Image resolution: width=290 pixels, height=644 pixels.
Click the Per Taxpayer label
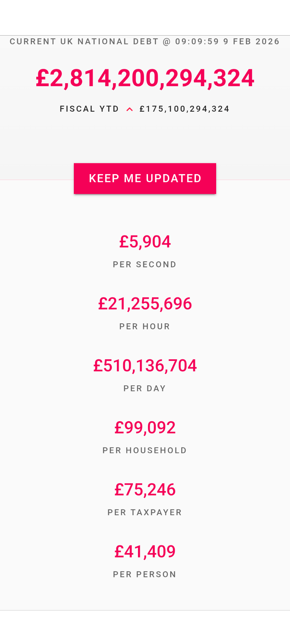(x=145, y=513)
